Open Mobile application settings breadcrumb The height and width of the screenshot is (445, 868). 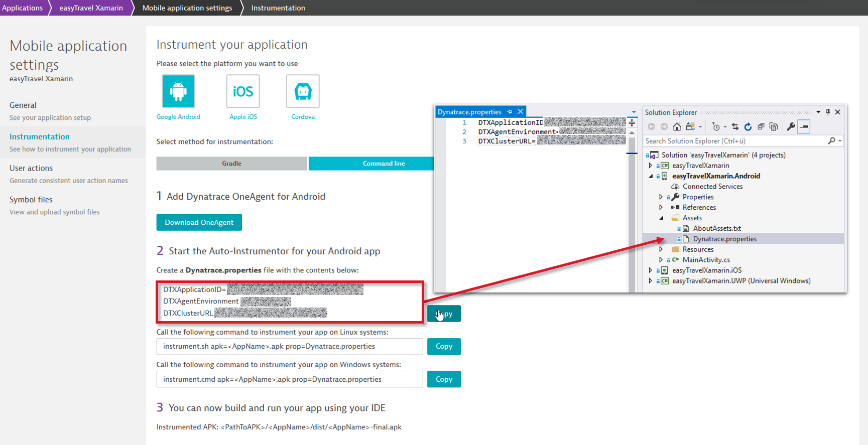click(x=187, y=8)
